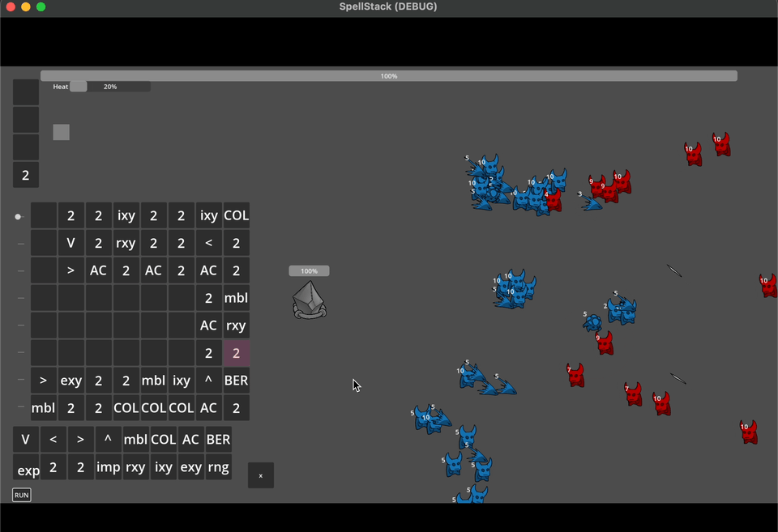Screen dimensions: 778x532
Task: Pick the "^" tile in the bottom palette
Action: click(x=108, y=439)
